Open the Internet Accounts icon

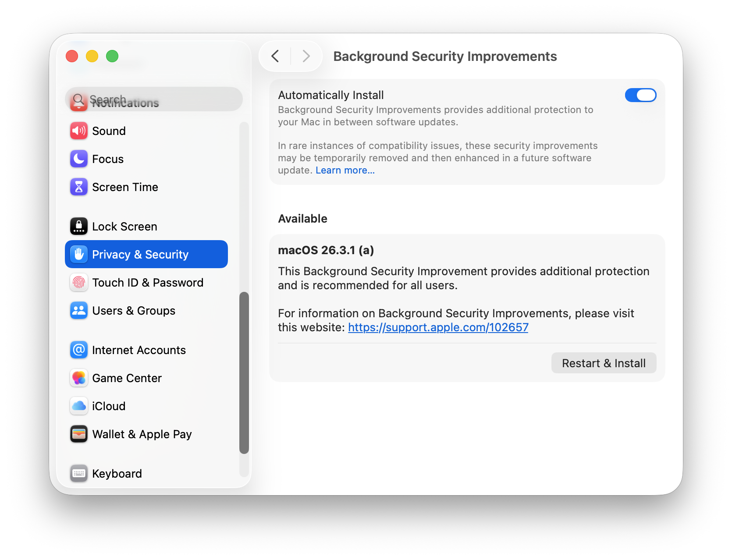coord(78,350)
